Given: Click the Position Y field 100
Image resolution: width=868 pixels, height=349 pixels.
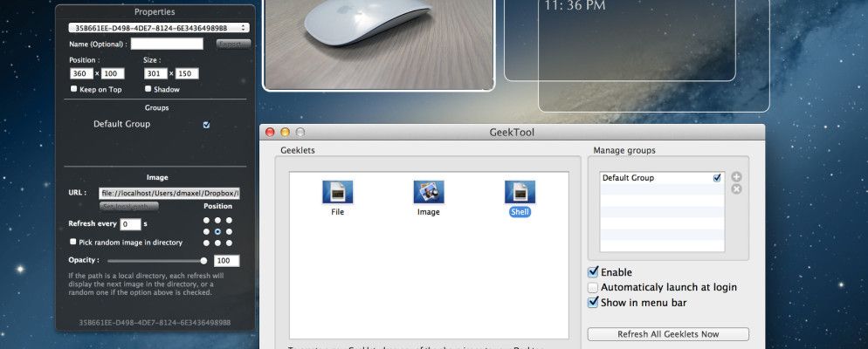Looking at the screenshot, I should coord(113,73).
